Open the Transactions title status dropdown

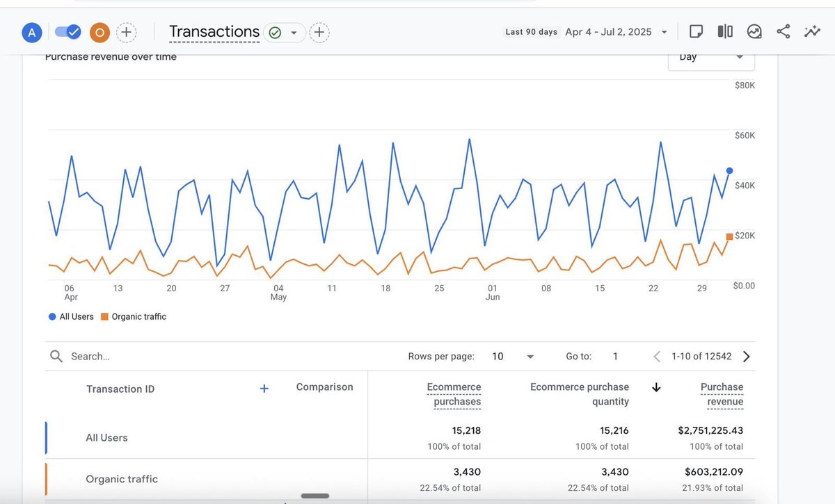(294, 32)
